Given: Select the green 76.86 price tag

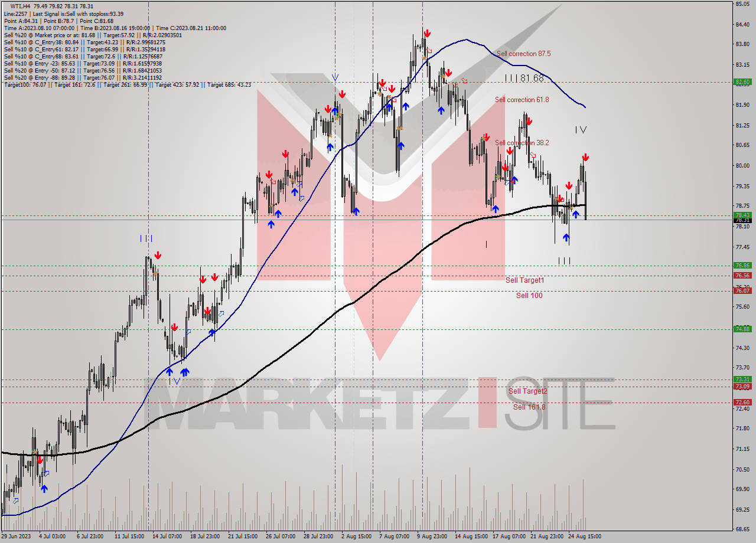Looking at the screenshot, I should coord(742,266).
